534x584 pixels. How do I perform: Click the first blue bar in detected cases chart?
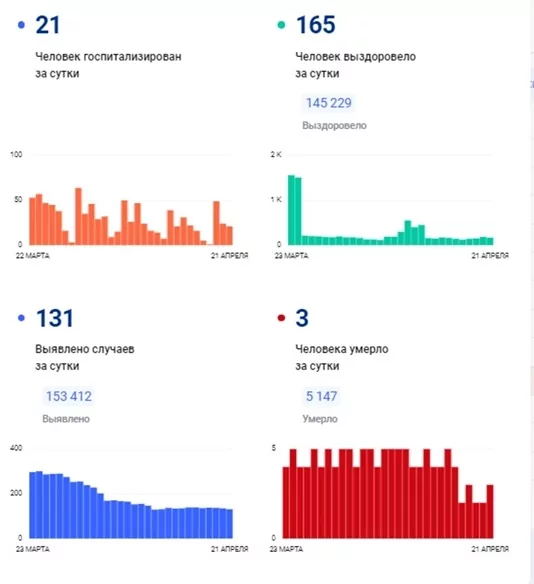click(32, 505)
